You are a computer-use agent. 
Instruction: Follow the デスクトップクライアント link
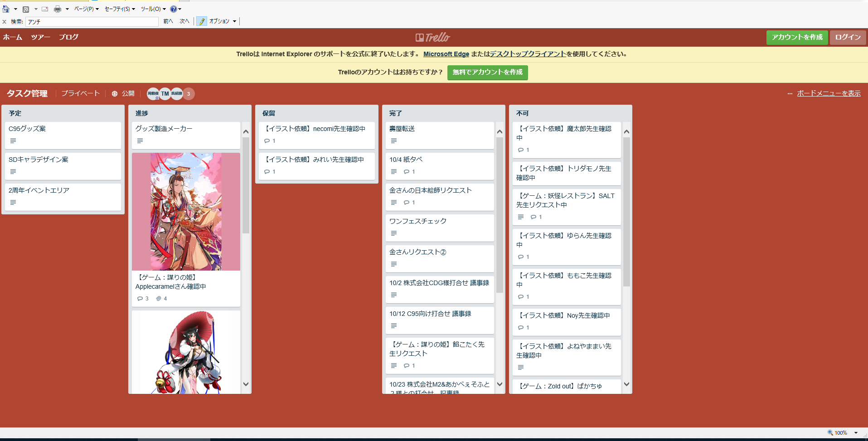pyautogui.click(x=528, y=54)
